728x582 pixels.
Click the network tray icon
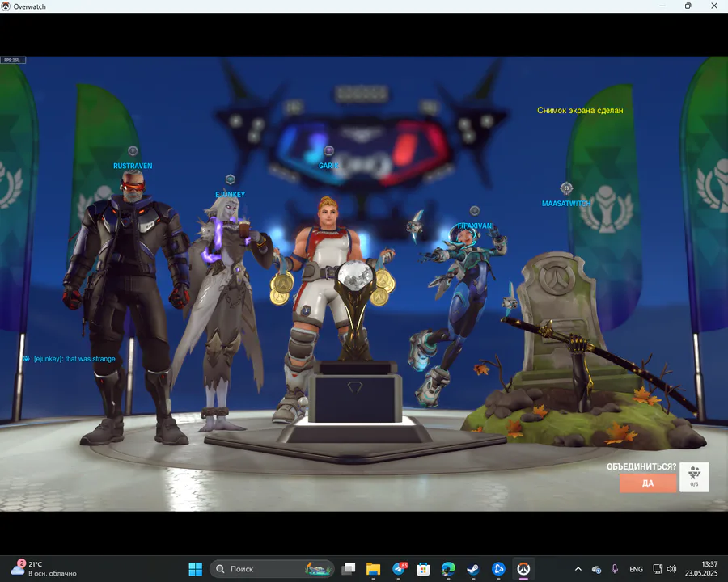pyautogui.click(x=658, y=568)
